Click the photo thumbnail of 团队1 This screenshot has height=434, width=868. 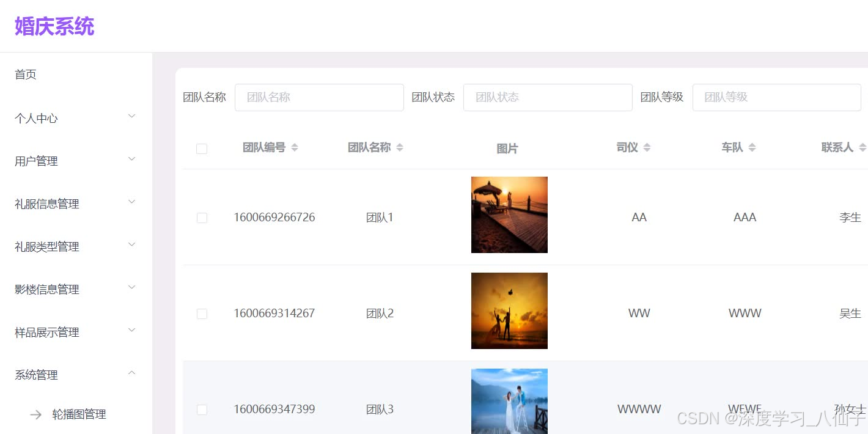tap(509, 215)
